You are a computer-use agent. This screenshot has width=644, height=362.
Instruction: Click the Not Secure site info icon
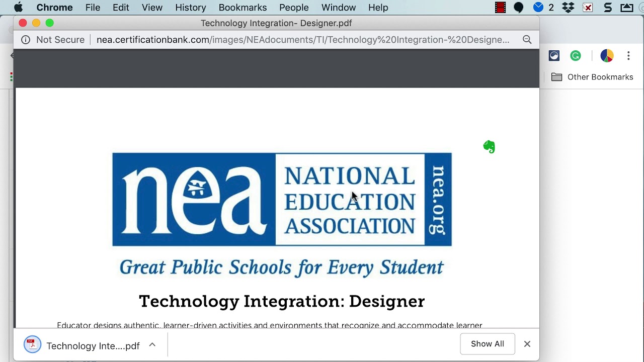pos(26,40)
